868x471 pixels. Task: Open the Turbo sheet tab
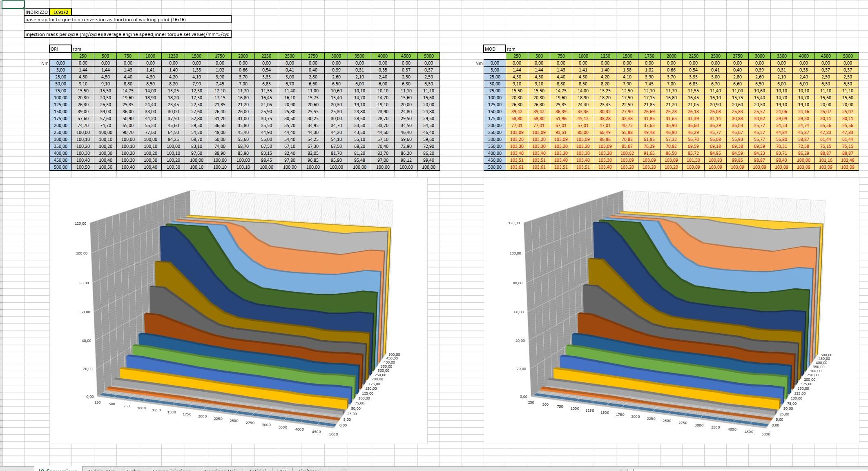tap(133, 469)
